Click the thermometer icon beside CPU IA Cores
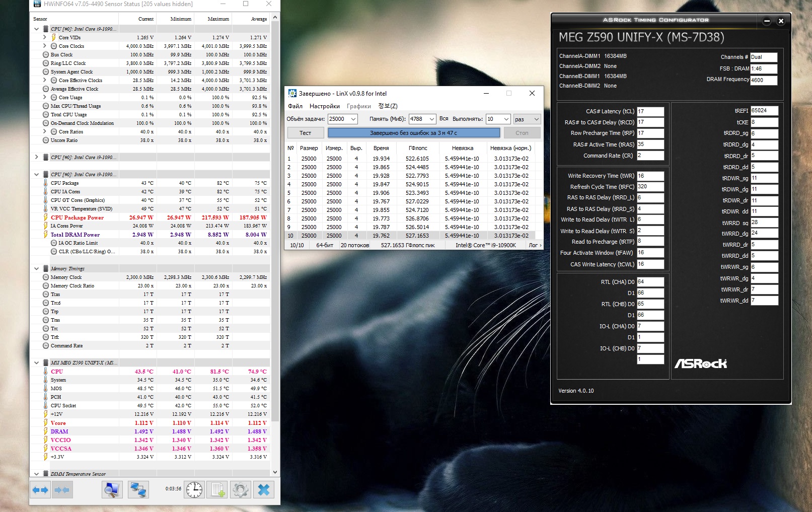 coord(46,192)
